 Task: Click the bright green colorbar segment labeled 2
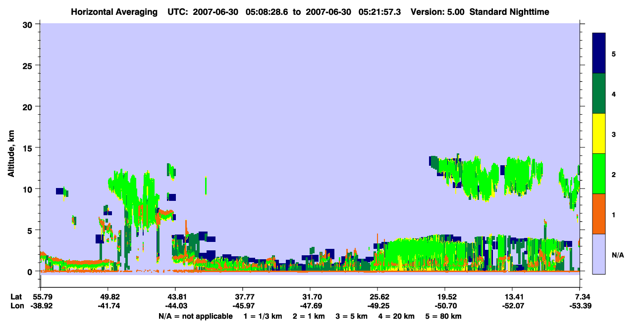[599, 174]
